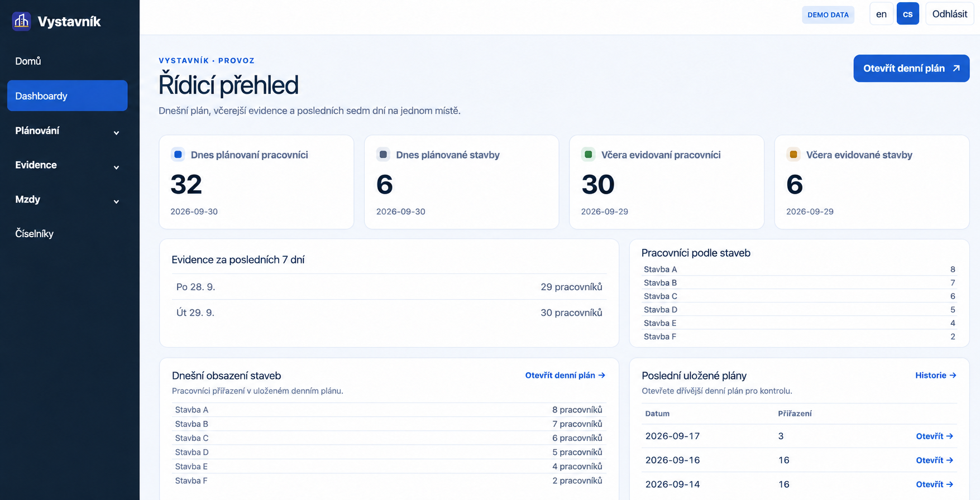Screen dimensions: 980x500
Task: Click 'Stavba B' in Pracovníci podle staveb
Action: [x=660, y=283]
